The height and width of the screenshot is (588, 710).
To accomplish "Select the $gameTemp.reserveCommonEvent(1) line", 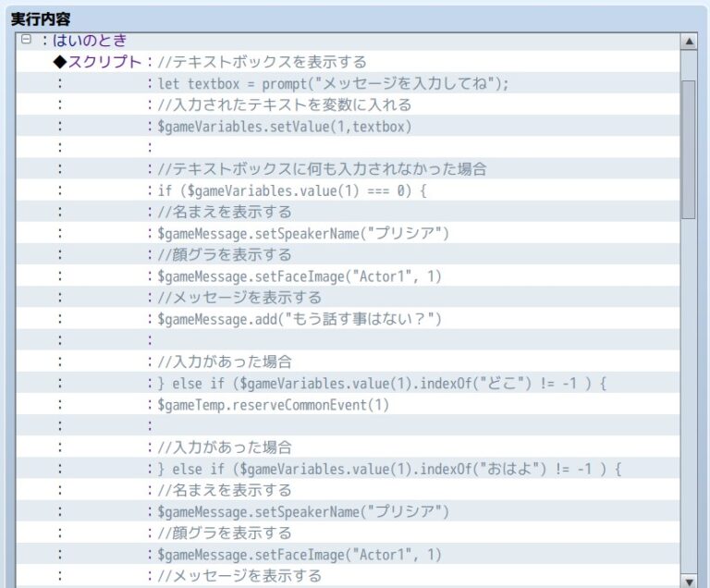I will (274, 404).
